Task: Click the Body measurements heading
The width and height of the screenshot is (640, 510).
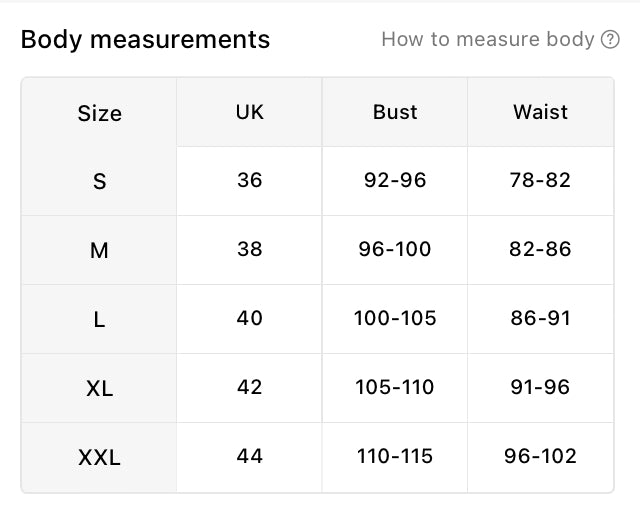Action: click(x=145, y=40)
